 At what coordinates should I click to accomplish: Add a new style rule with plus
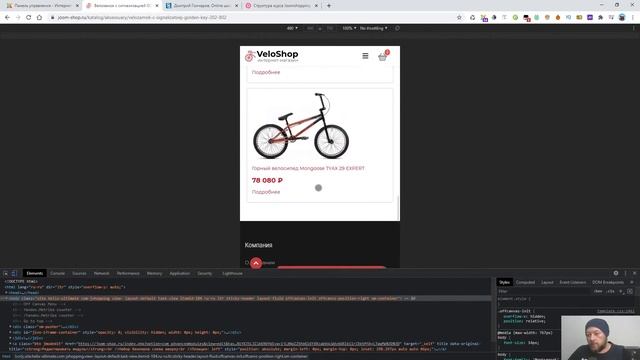(621, 291)
